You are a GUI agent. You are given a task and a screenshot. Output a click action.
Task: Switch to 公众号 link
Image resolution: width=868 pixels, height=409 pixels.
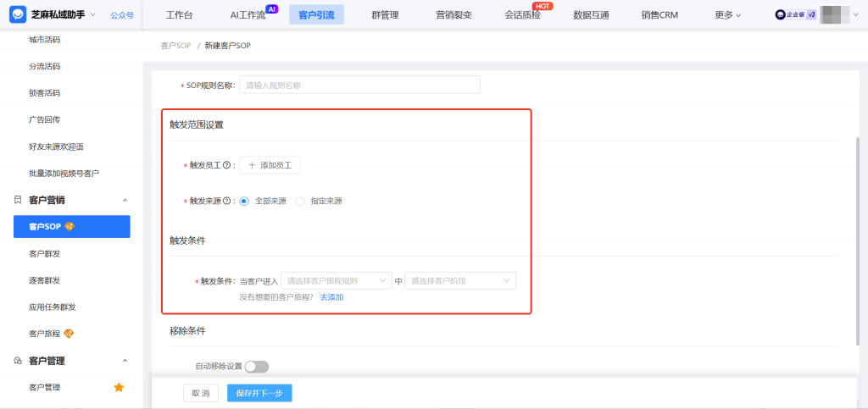coord(122,15)
